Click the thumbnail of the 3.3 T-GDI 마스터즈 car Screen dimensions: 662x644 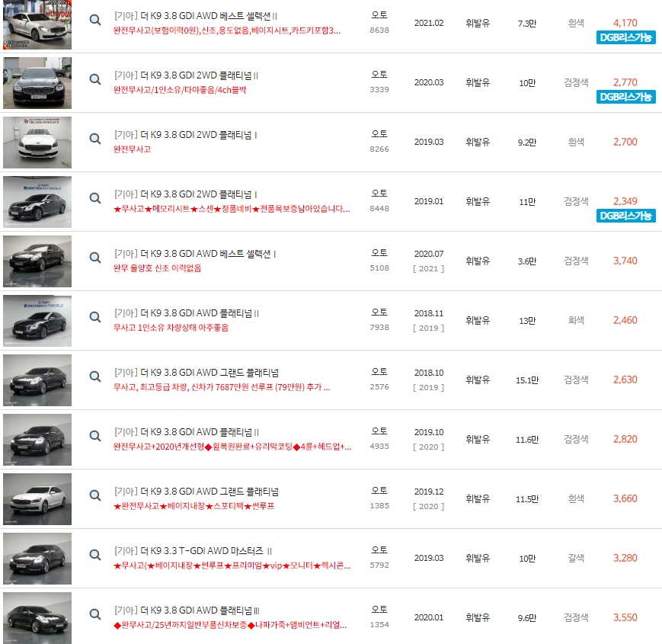pyautogui.click(x=37, y=557)
